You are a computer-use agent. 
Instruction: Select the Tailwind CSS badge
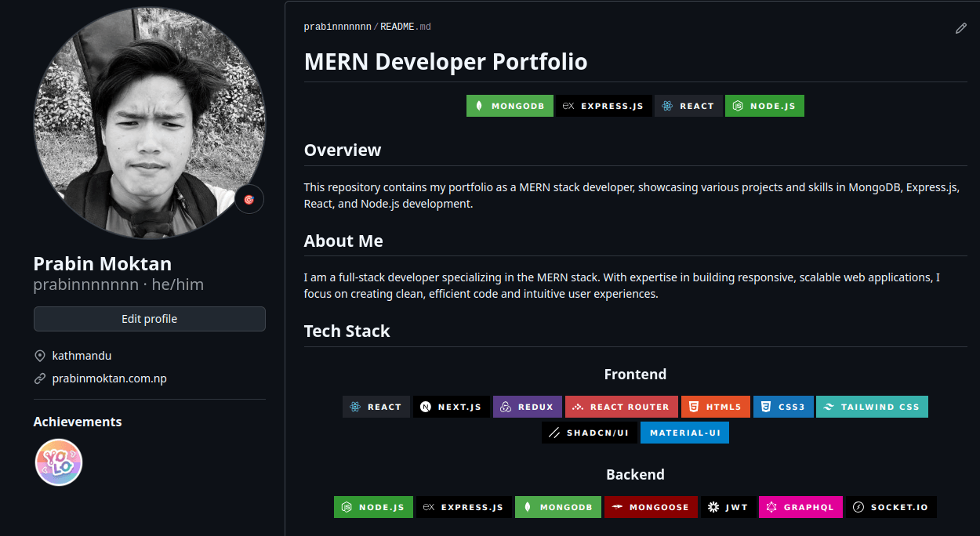[872, 407]
